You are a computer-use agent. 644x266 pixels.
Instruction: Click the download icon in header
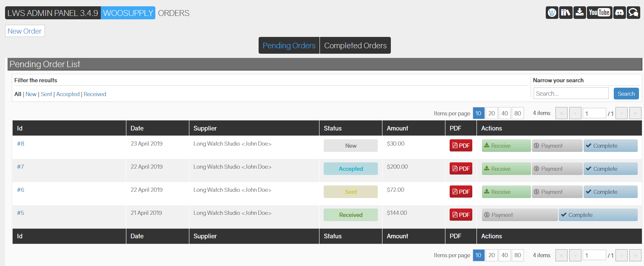pos(580,13)
